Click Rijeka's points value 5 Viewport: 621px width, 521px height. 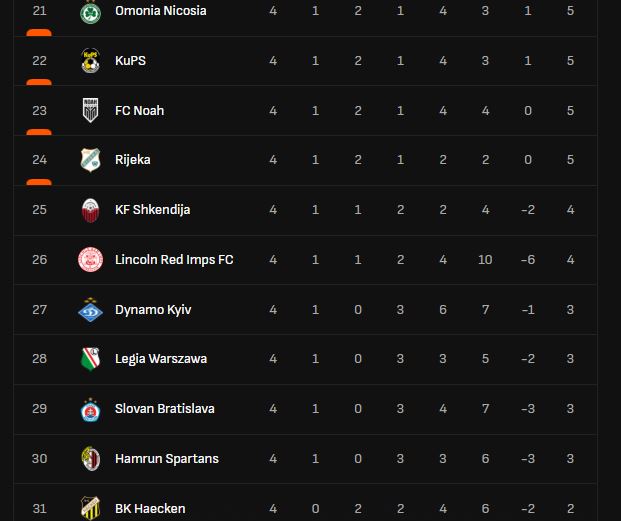571,160
